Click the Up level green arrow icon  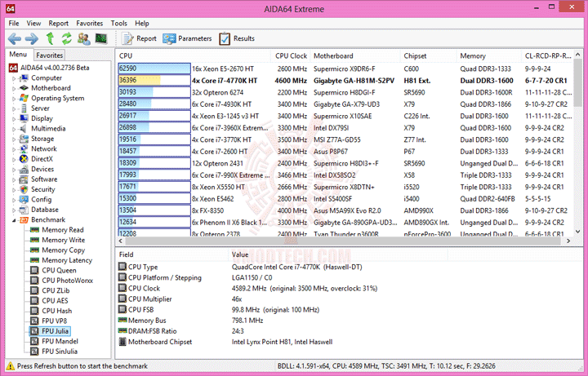tap(50, 38)
